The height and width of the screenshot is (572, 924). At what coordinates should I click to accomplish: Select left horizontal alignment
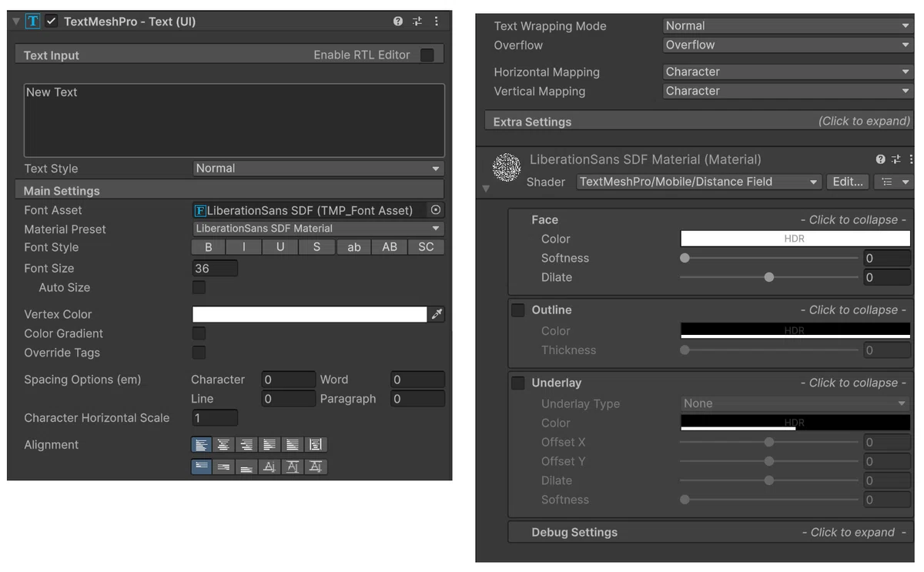point(201,444)
